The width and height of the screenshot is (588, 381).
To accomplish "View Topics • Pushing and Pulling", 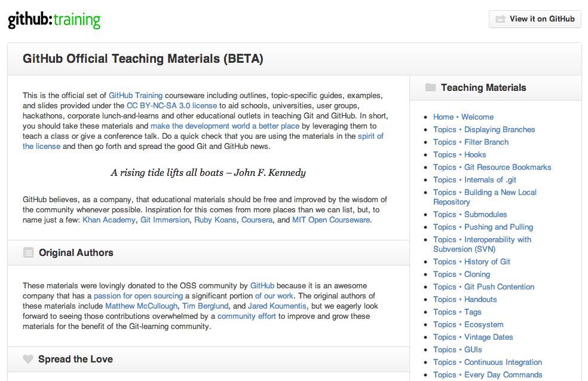I will pos(483,227).
